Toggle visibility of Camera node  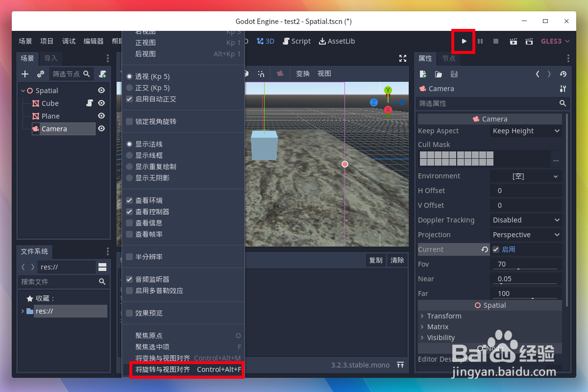tap(101, 128)
